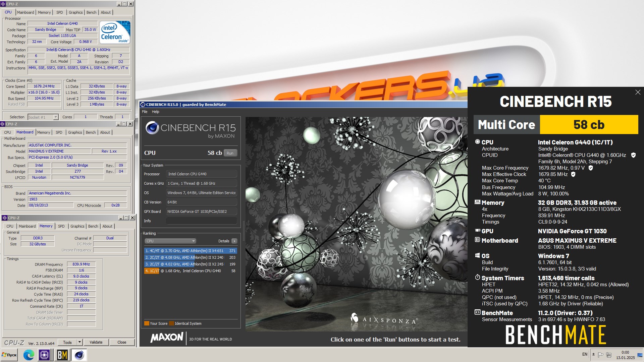The image size is (644, 362).
Task: Click the Cinebench taskbar icon
Action: (79, 355)
